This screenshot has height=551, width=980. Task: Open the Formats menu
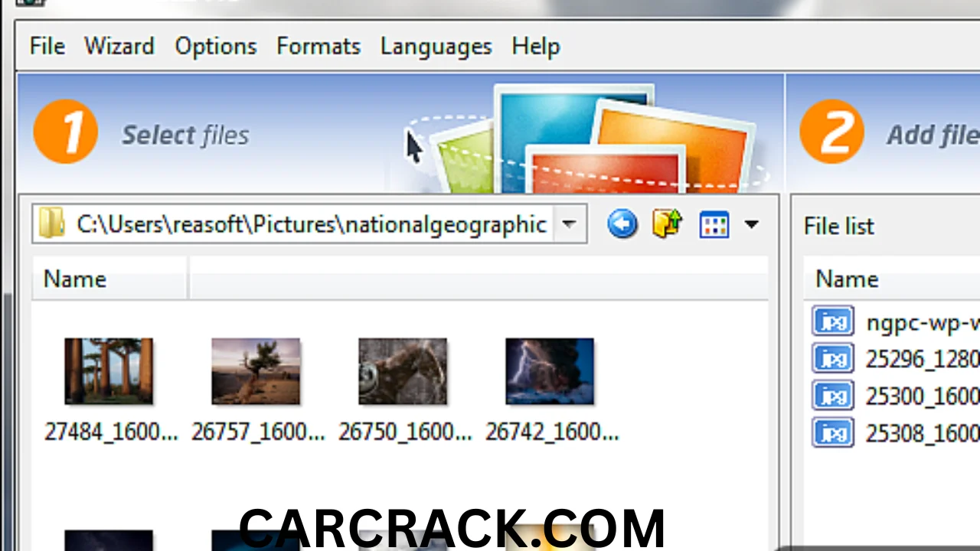318,47
